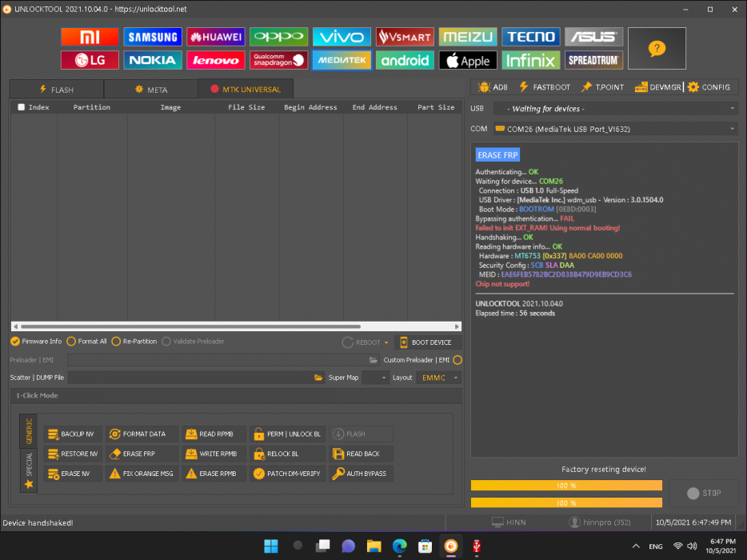The height and width of the screenshot is (560, 747).
Task: Select the Firmware Info option
Action: (36, 342)
